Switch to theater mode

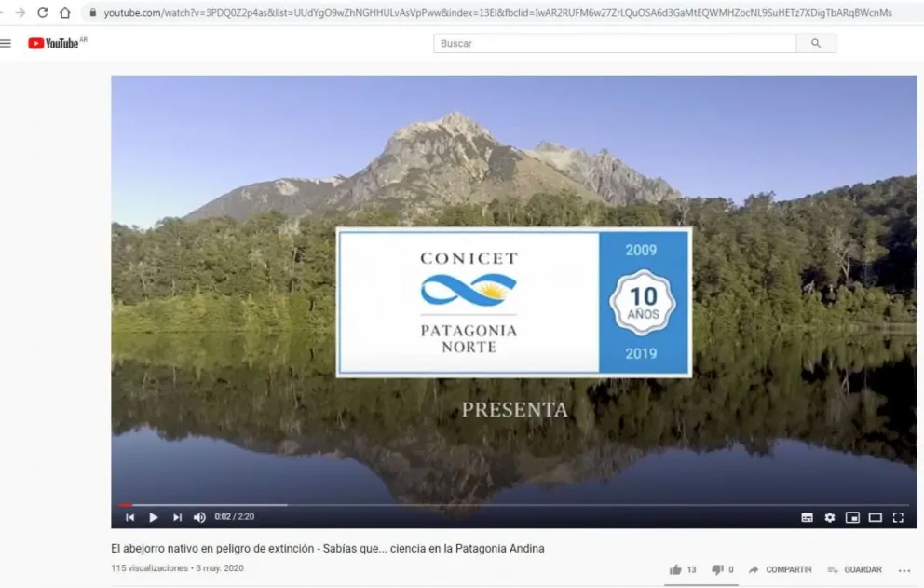(875, 517)
